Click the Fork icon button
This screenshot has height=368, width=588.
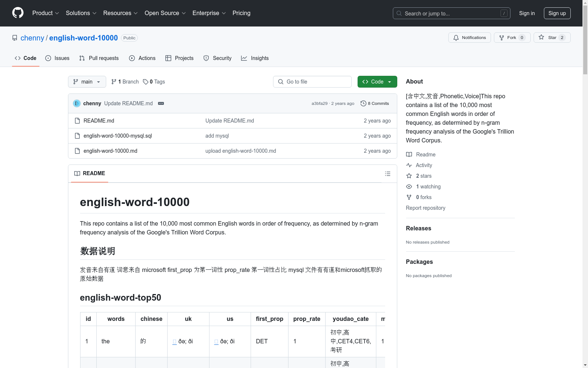coord(502,38)
